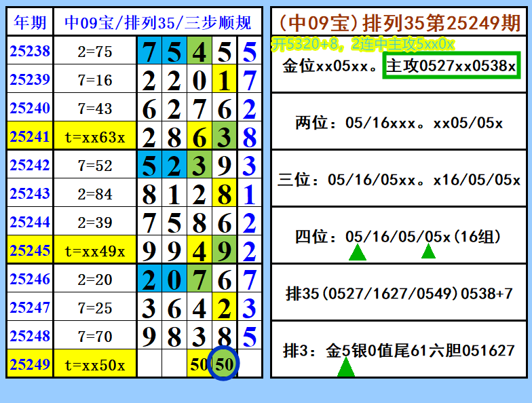Image resolution: width=532 pixels, height=403 pixels.
Task: Click the formula cell 2=84
Action: (95, 193)
